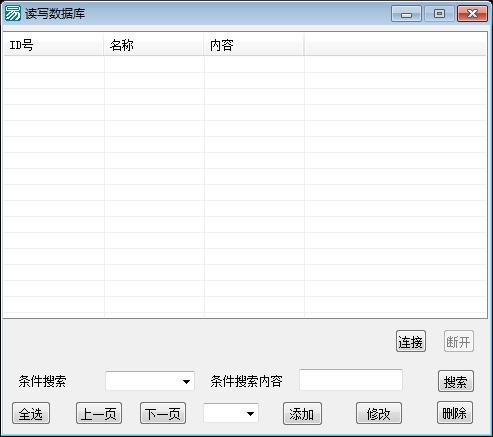The image size is (493, 437).
Task: Click the disabled 断开 disconnect button
Action: click(458, 341)
